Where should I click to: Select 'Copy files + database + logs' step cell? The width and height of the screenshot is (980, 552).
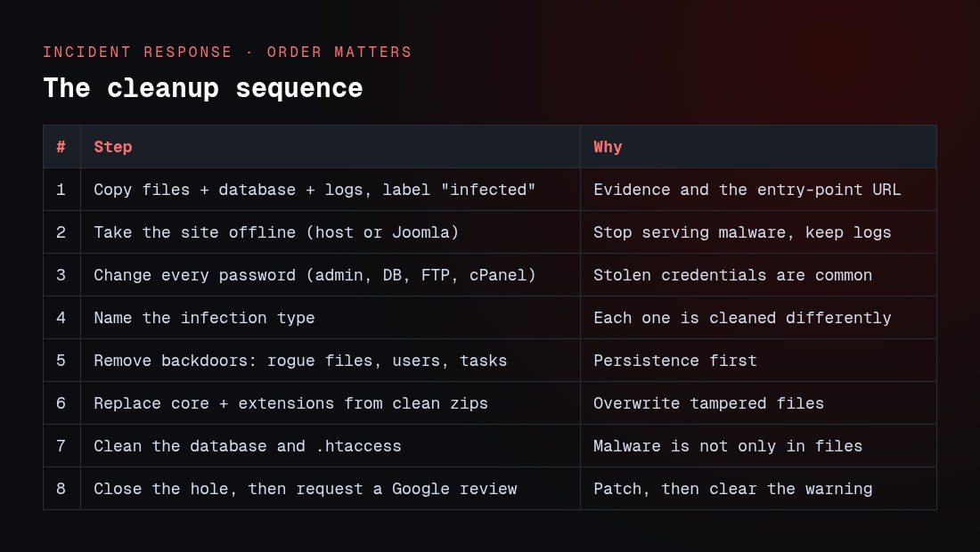(331, 190)
